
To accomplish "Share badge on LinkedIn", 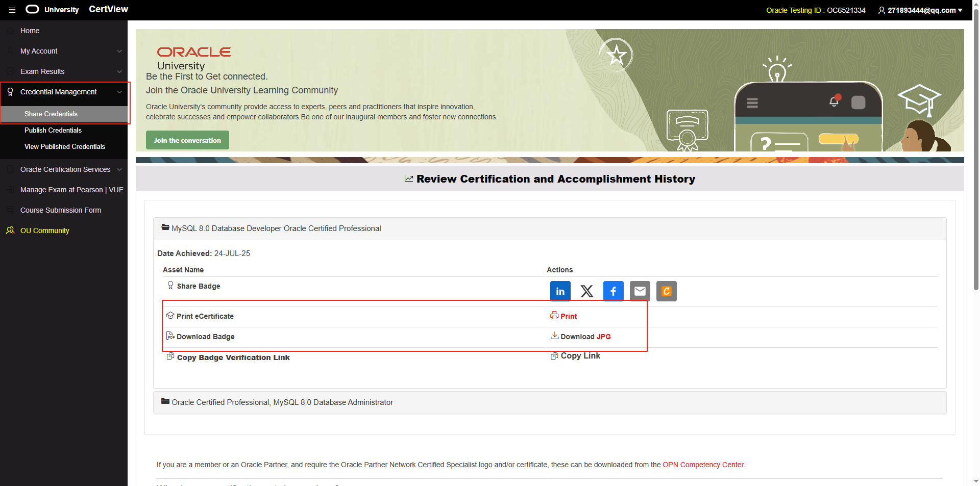I will click(560, 291).
